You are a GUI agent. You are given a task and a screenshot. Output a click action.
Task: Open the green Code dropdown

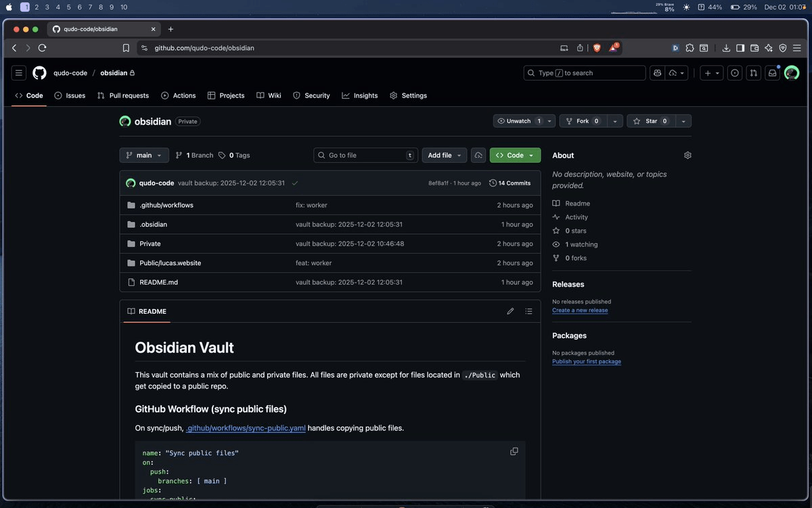pyautogui.click(x=515, y=156)
